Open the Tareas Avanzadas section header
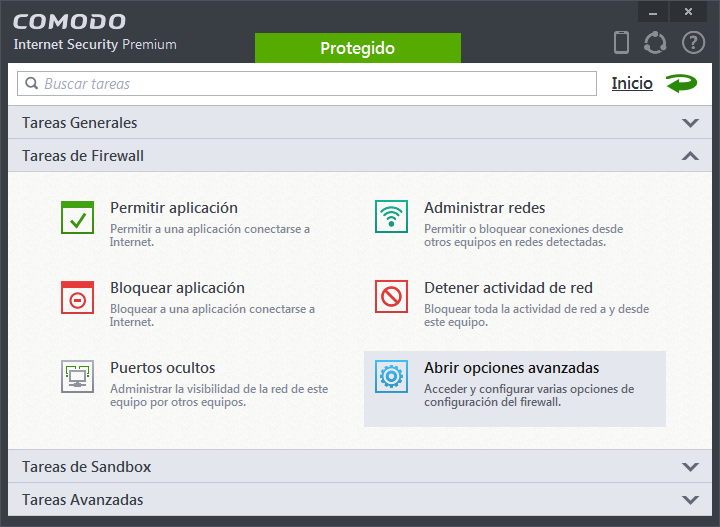 (360, 499)
